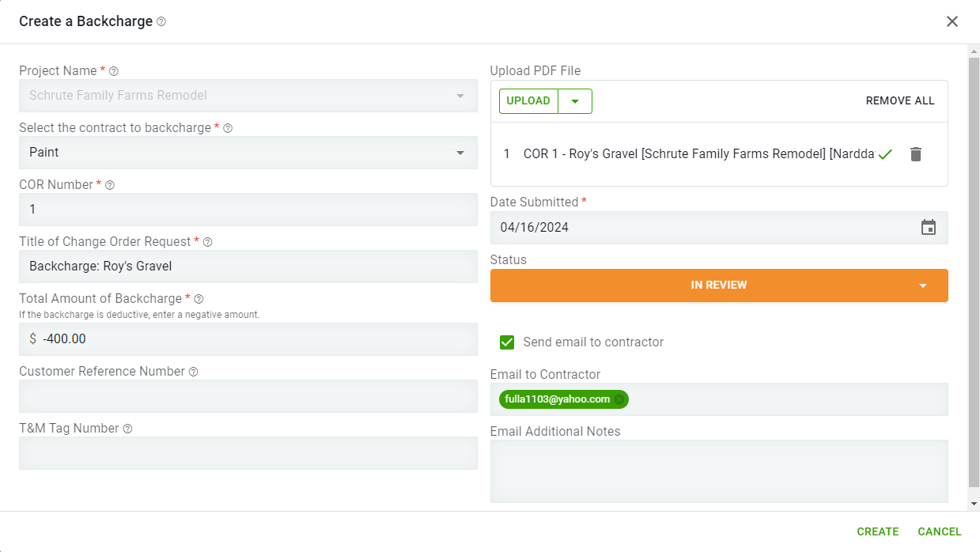Open the contract dropdown showing Paint
The width and height of the screenshot is (980, 552).
pos(248,153)
